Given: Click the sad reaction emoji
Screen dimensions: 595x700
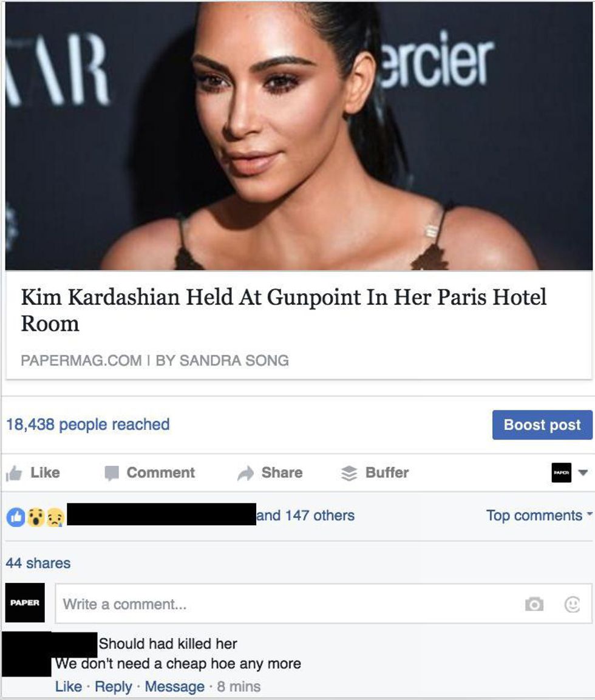Looking at the screenshot, I should tap(55, 517).
